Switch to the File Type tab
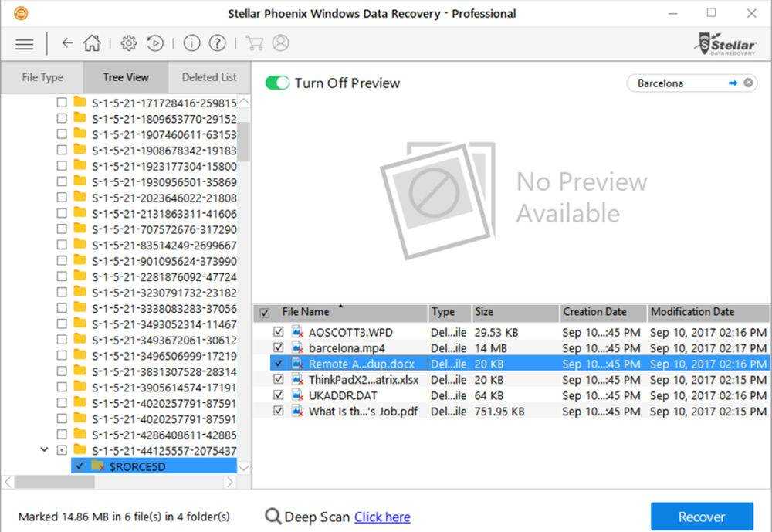Screen dimensions: 772x532 [x=42, y=77]
